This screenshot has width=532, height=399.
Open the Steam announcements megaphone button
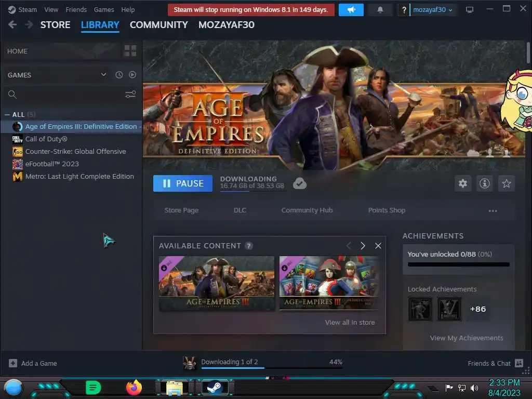click(x=351, y=10)
